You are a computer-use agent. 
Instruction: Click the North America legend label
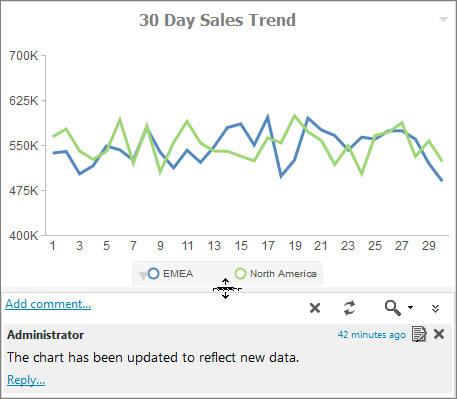click(283, 274)
